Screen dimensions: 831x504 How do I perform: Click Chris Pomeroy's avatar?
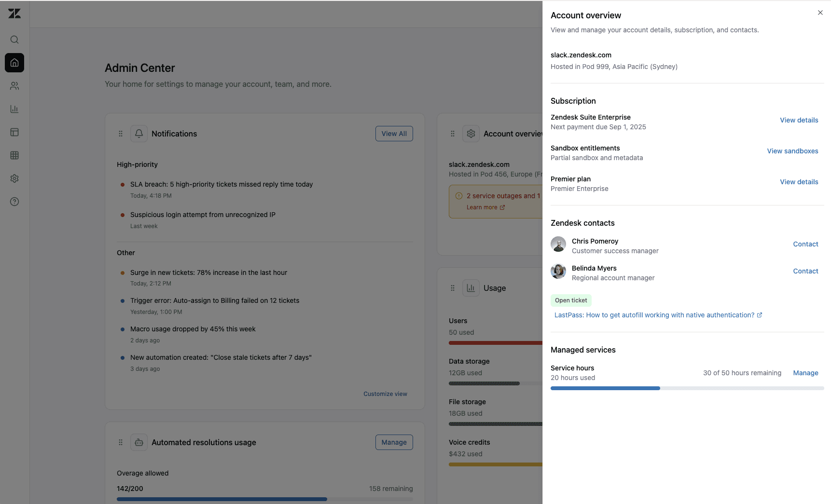[x=558, y=244]
